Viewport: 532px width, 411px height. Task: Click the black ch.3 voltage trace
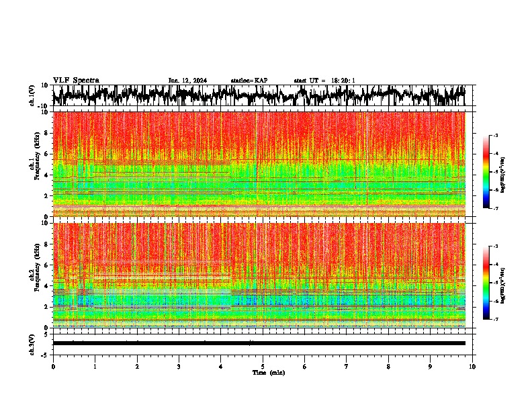point(259,343)
